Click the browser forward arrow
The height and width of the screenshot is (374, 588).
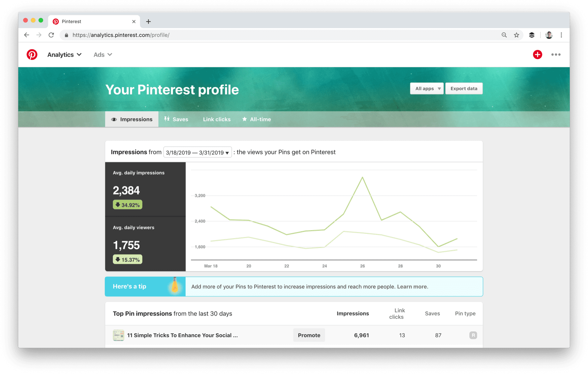(39, 35)
